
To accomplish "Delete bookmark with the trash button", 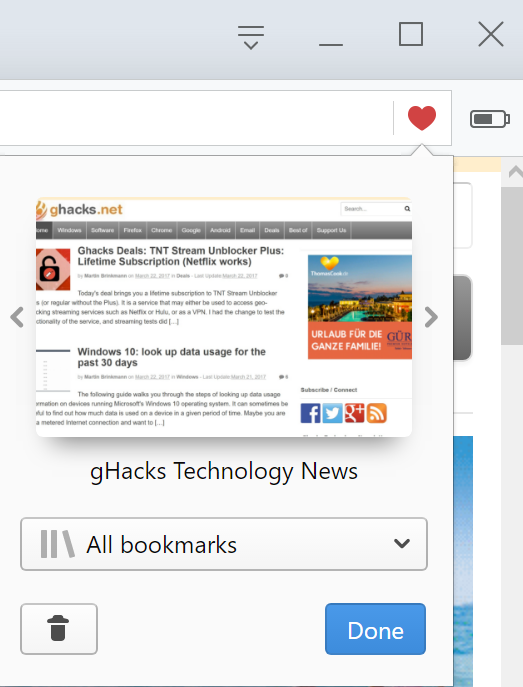I will pyautogui.click(x=59, y=629).
